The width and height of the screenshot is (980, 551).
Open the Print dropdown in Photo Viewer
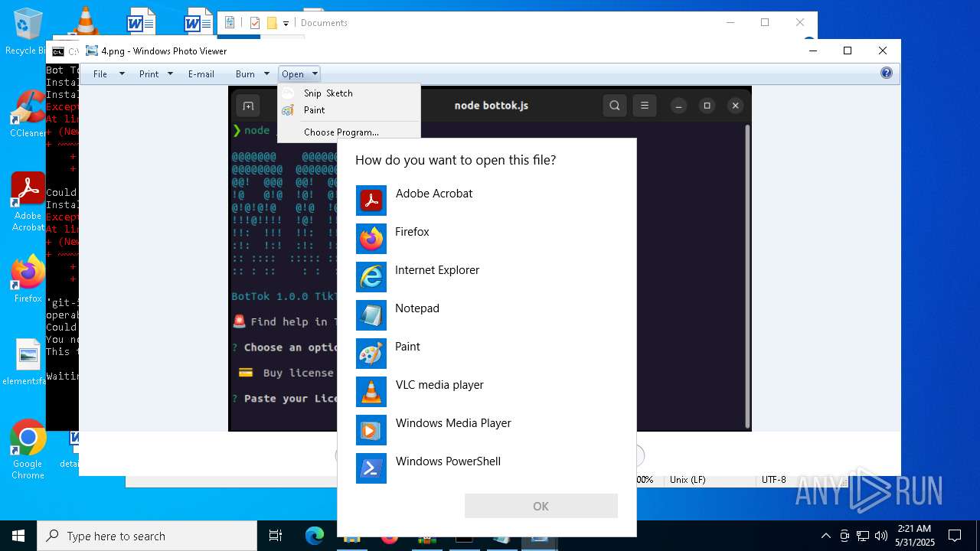click(156, 74)
